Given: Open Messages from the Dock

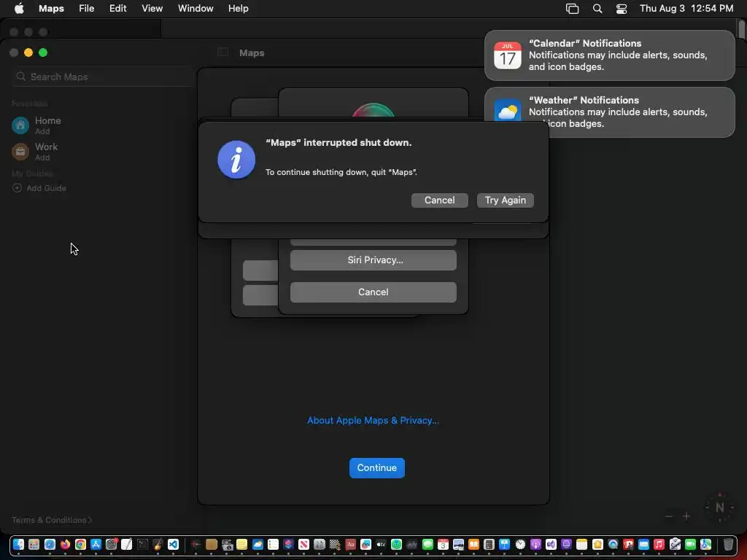Looking at the screenshot, I should click(427, 544).
